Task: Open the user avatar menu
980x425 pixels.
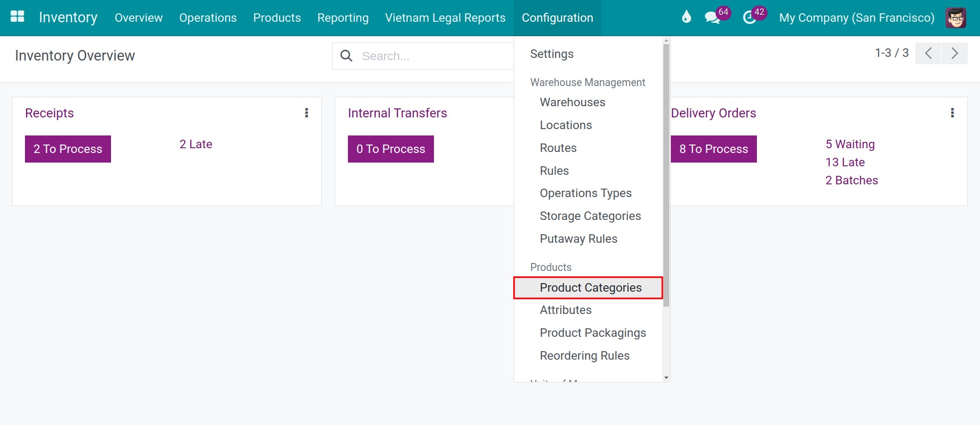Action: tap(956, 18)
